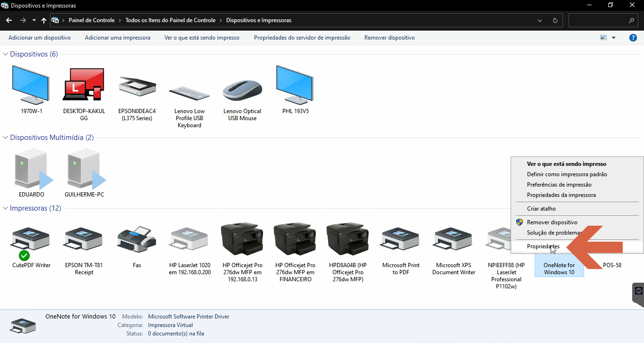Click the Back navigation arrow

tap(9, 20)
